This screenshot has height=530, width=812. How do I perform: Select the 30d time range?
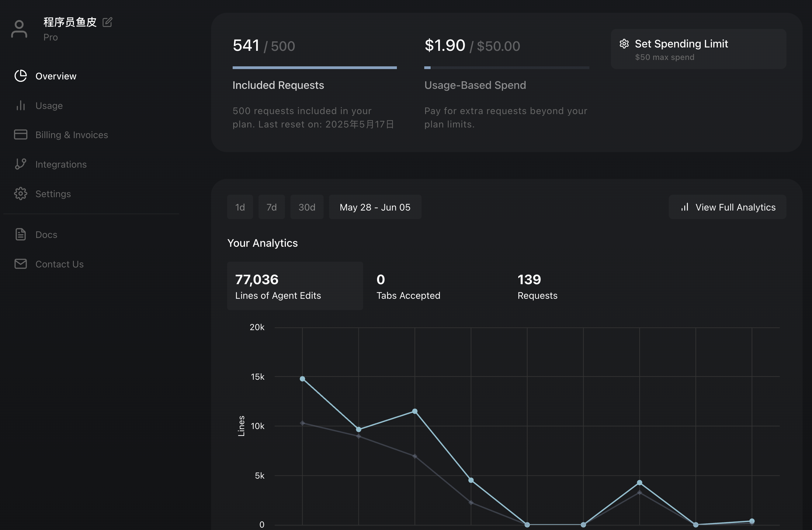click(307, 207)
